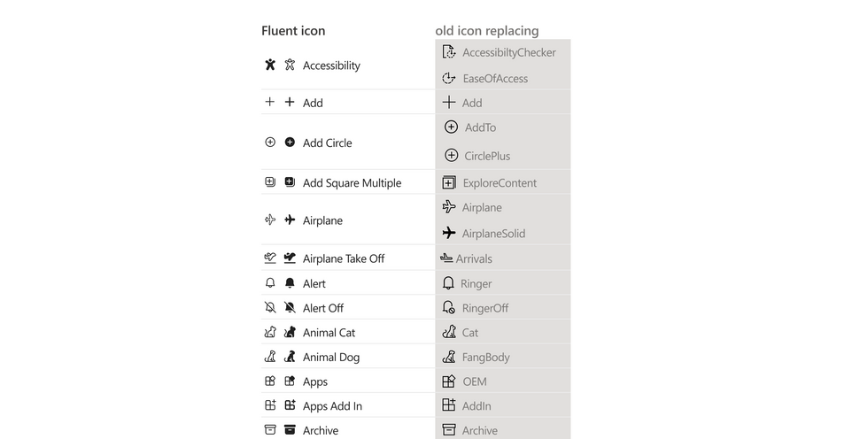The width and height of the screenshot is (868, 439).
Task: Click the outline Alert Off icon
Action: pyautogui.click(x=270, y=307)
